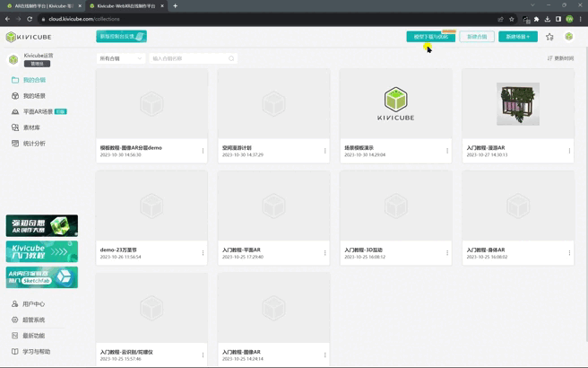Open 统计分析 in the sidebar menu
The height and width of the screenshot is (368, 588).
click(34, 144)
